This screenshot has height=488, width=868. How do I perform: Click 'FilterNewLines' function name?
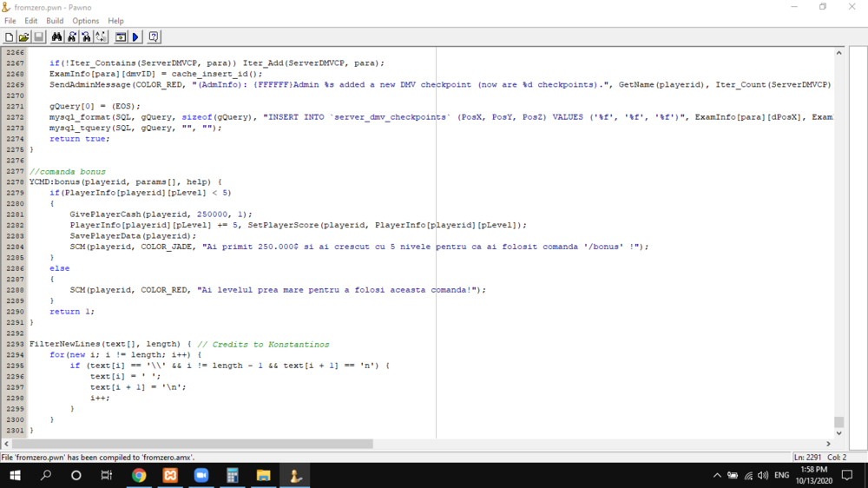65,344
